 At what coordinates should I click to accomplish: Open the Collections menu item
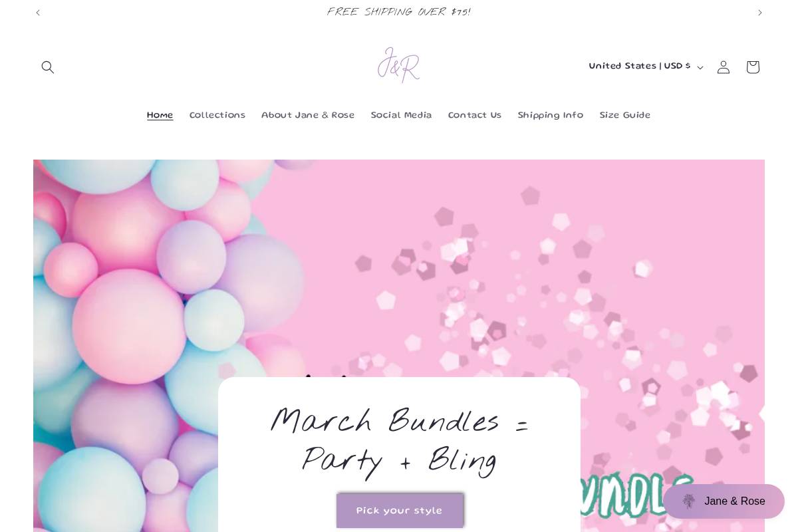(217, 116)
